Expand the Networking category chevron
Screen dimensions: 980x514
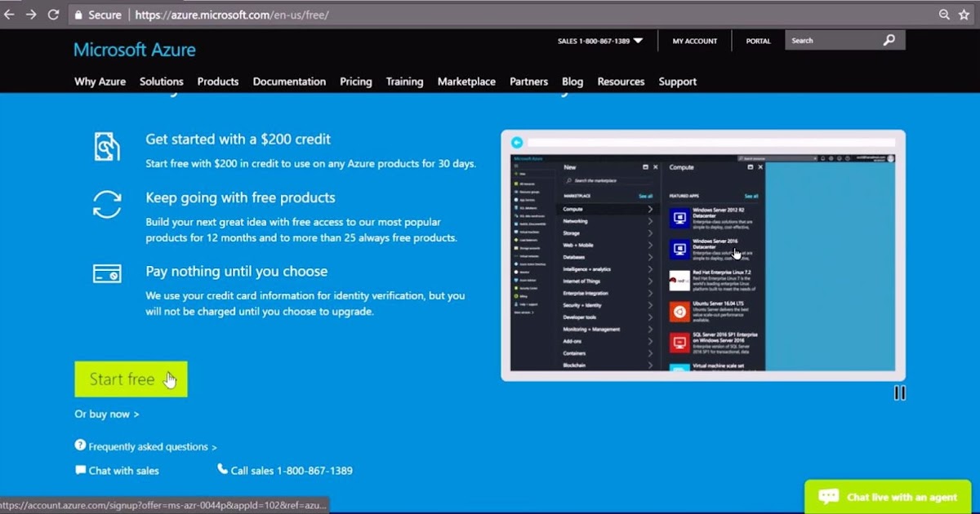[649, 221]
